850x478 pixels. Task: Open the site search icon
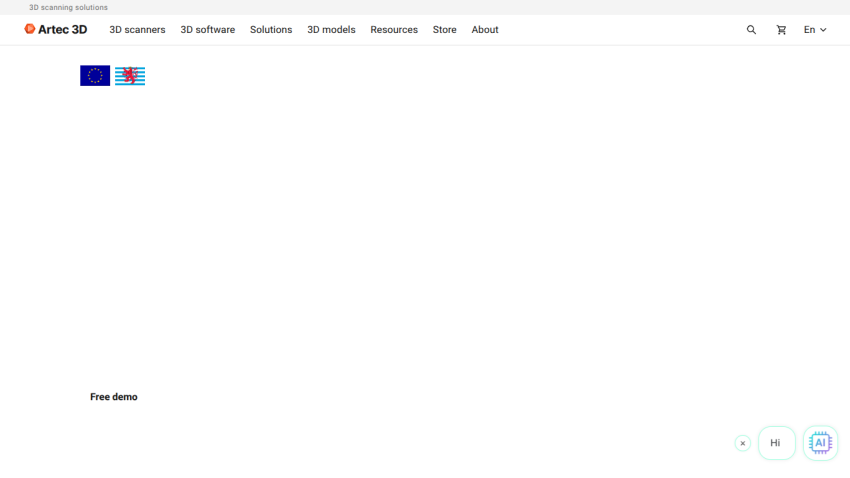pos(751,30)
